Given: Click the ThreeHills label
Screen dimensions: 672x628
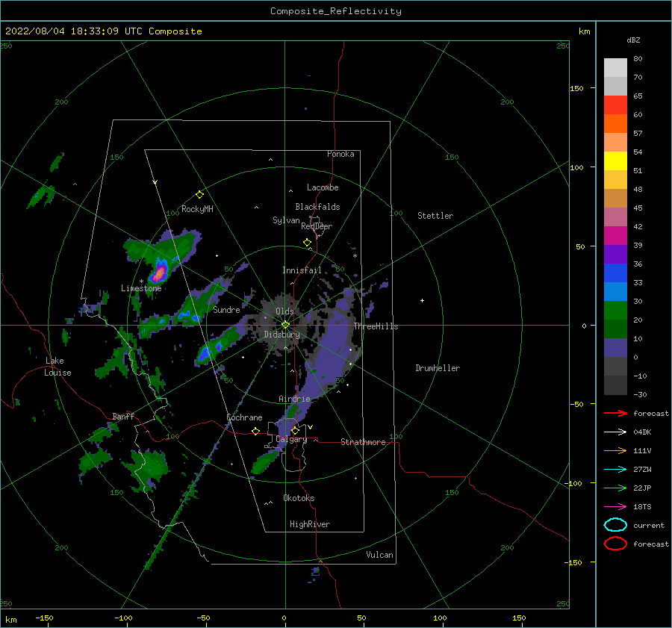Looking at the screenshot, I should coord(376,326).
